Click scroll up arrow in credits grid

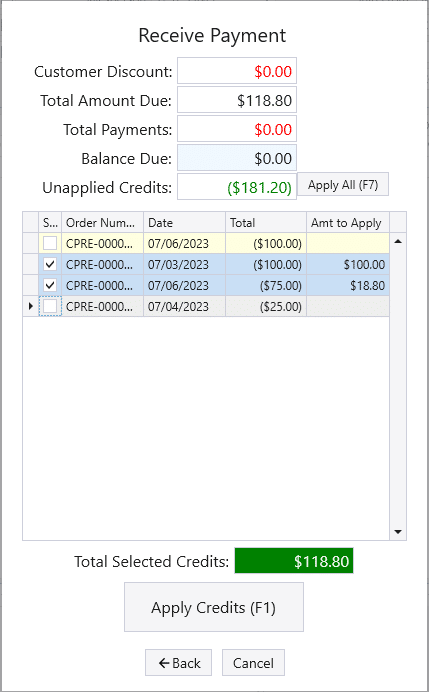[x=398, y=241]
